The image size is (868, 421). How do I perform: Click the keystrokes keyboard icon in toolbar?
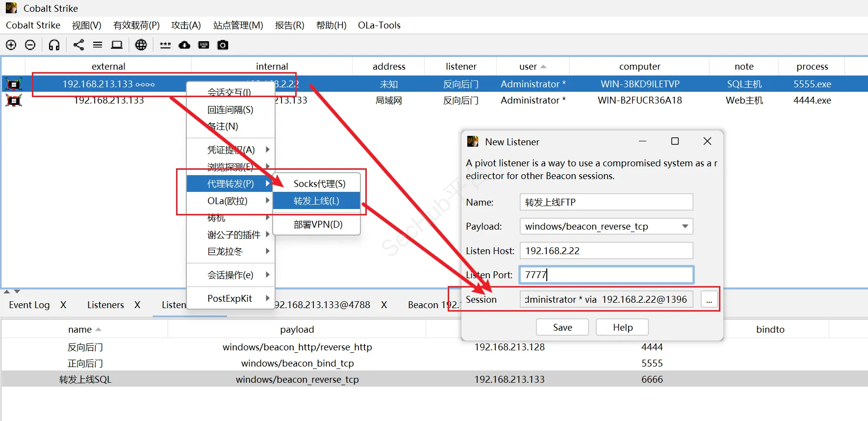(x=204, y=45)
